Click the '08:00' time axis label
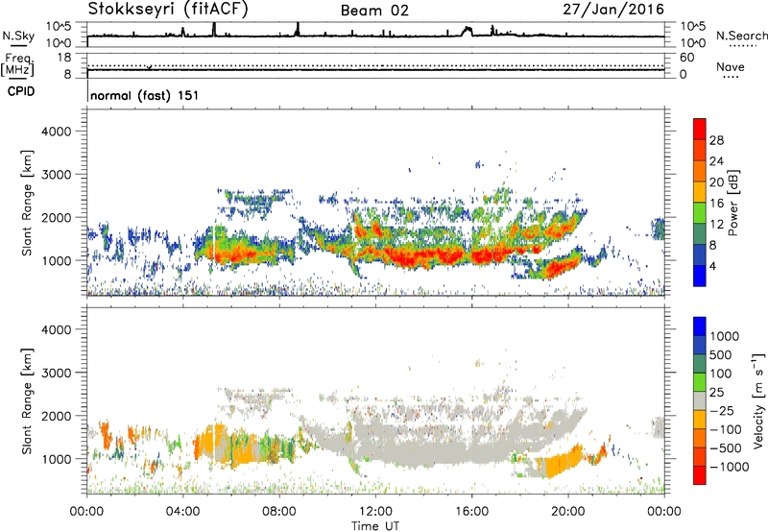This screenshot has height=532, width=768. point(278,512)
